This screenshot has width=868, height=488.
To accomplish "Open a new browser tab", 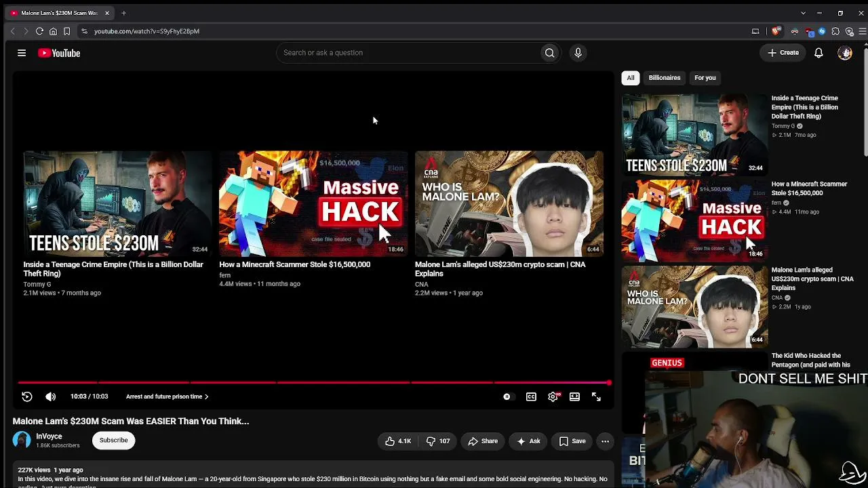I will coord(123,13).
